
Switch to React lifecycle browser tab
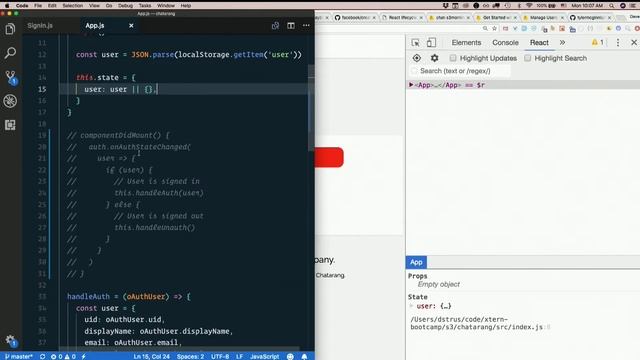click(402, 18)
